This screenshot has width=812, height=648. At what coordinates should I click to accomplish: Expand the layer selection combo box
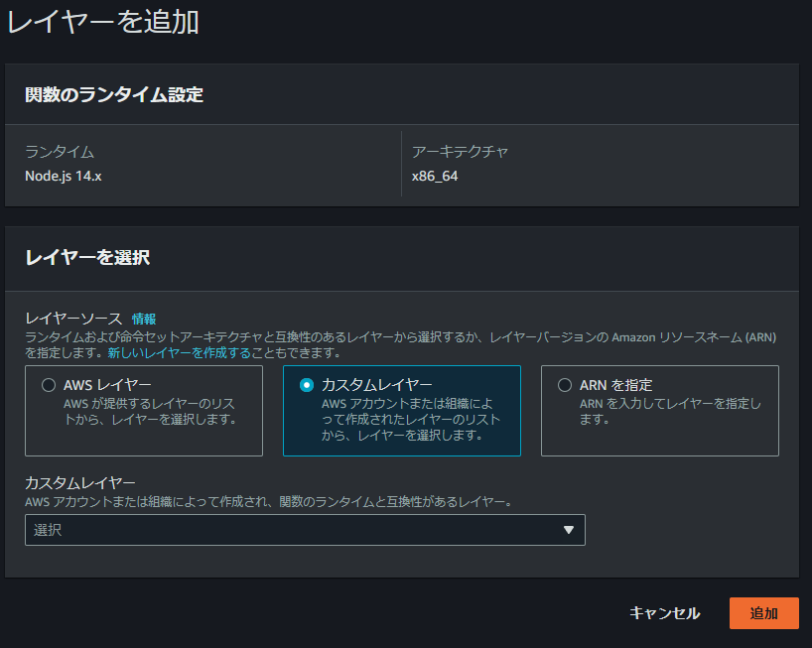[304, 530]
